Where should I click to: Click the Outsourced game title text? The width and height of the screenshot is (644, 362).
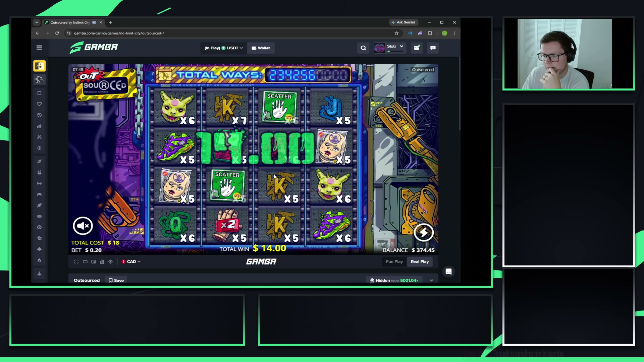tap(87, 281)
